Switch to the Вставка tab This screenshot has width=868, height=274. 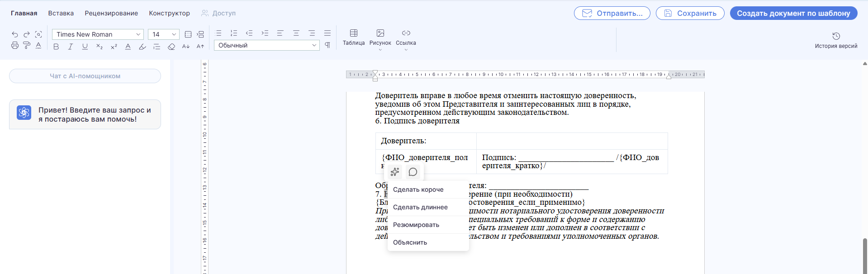point(61,13)
